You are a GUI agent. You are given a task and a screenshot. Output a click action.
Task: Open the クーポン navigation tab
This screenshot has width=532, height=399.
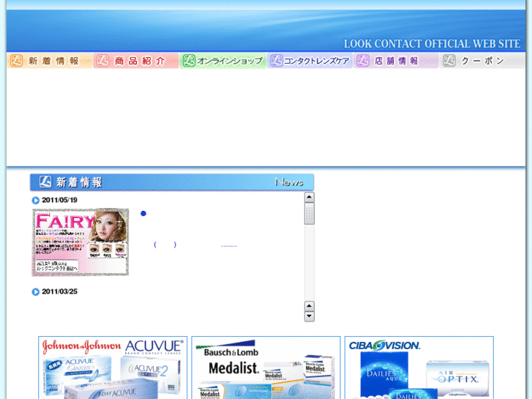point(482,61)
